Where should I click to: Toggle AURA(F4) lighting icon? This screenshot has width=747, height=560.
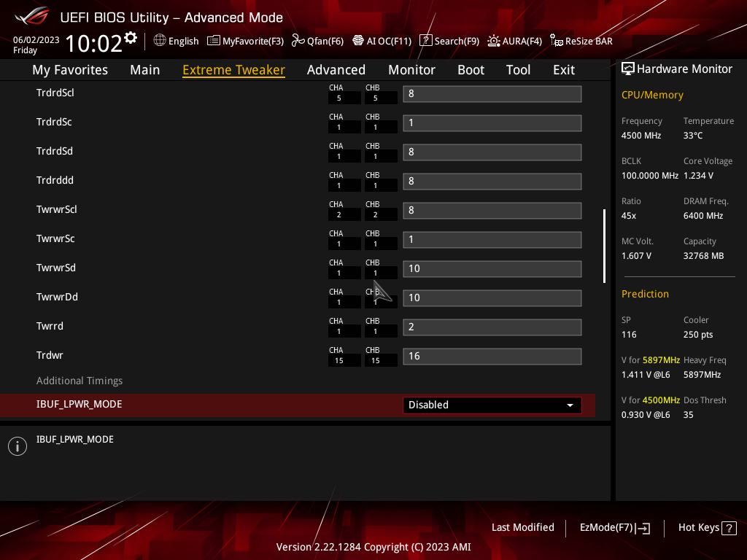[x=494, y=41]
